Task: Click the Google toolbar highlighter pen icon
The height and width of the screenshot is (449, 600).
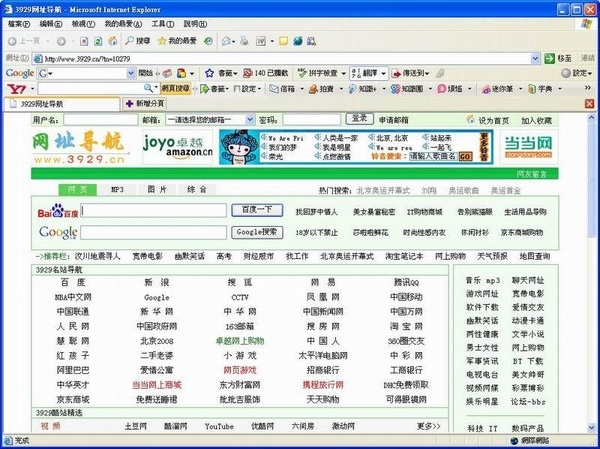Action: pos(440,72)
